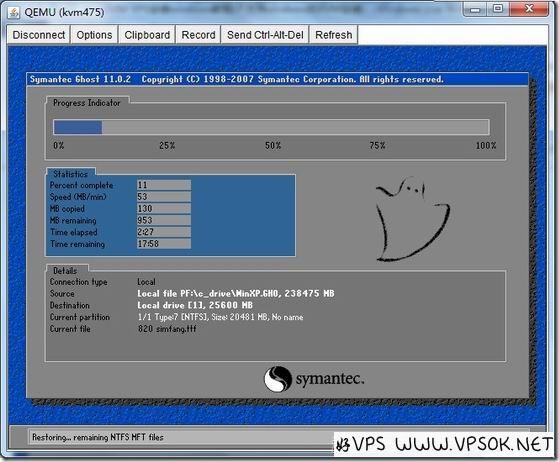This screenshot has width=559, height=462.
Task: Start recording with the Record button
Action: click(x=198, y=35)
